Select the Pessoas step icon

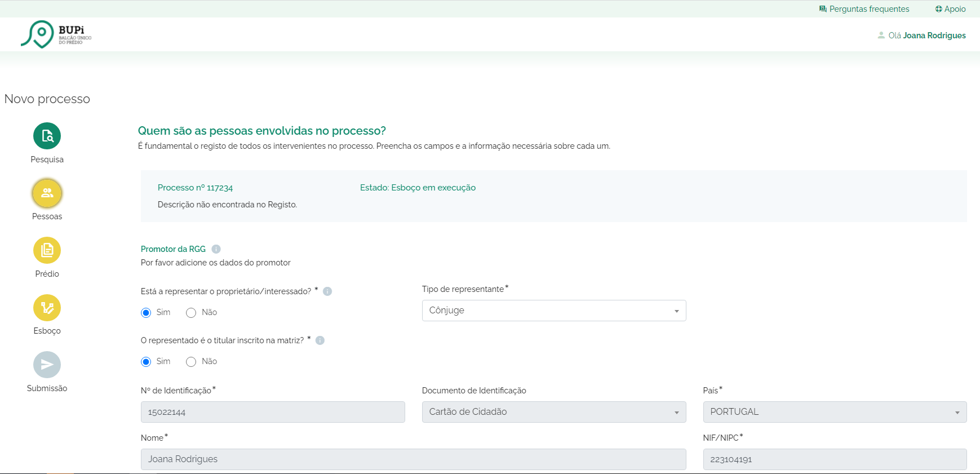47,193
